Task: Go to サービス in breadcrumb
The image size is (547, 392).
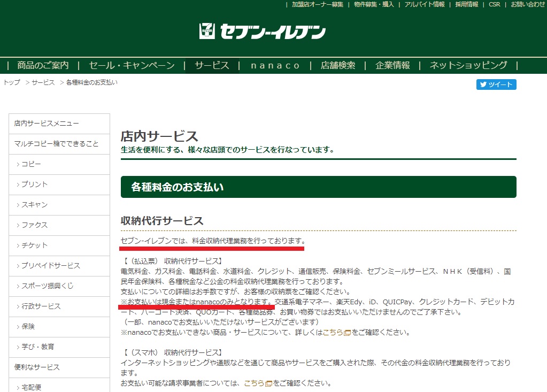Action: click(43, 82)
